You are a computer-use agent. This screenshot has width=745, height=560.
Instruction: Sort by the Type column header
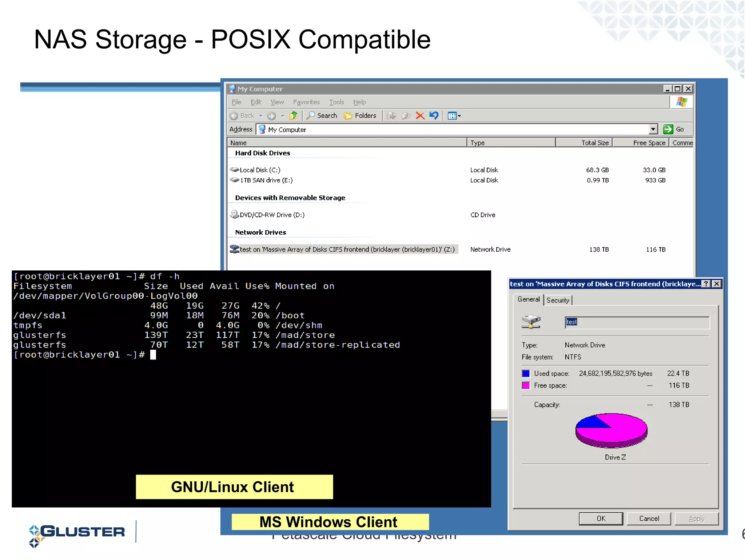point(511,143)
